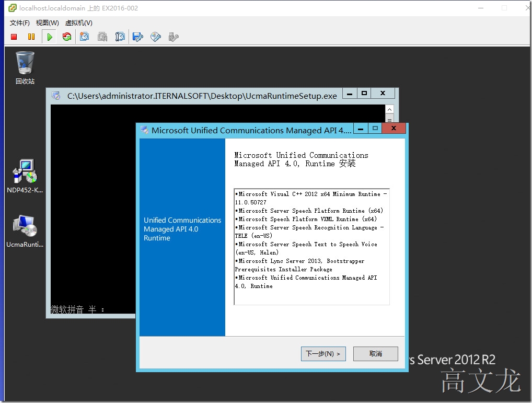Select the UcmaRunti... desktop icon

[x=25, y=231]
